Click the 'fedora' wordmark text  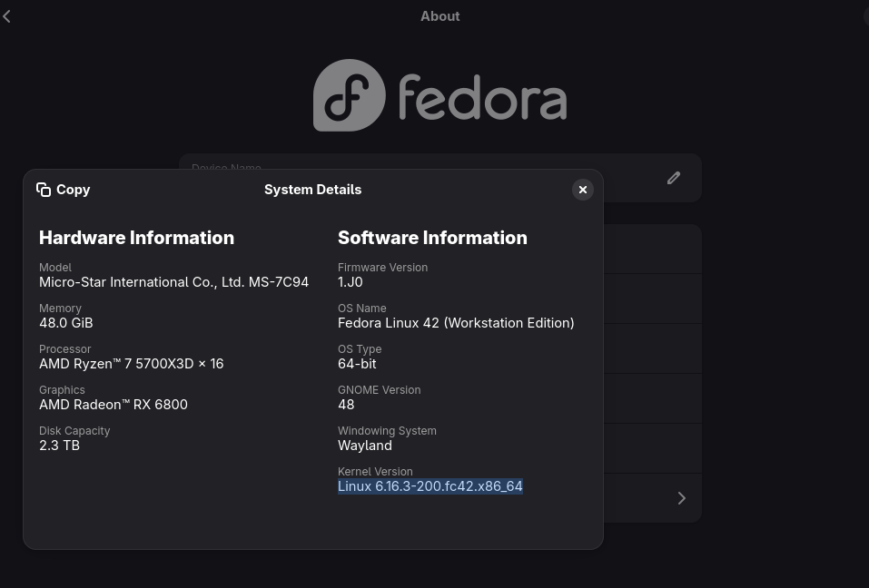(x=482, y=98)
